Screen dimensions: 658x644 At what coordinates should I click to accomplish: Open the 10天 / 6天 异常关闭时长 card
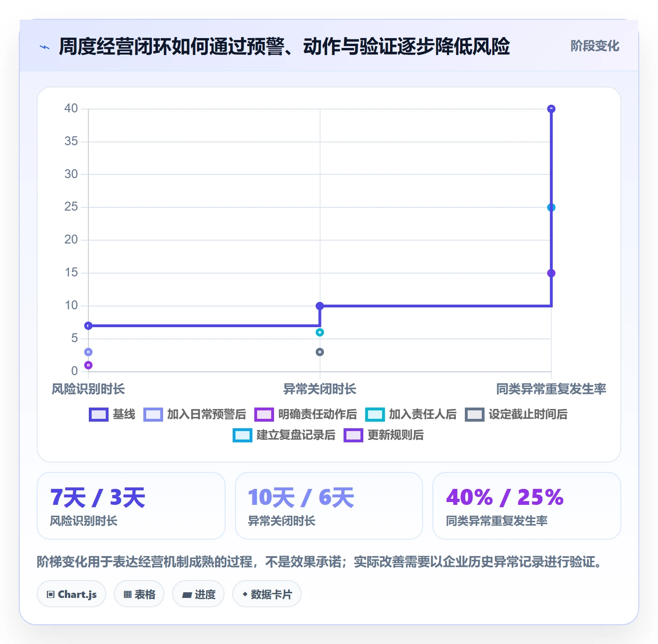coord(329,506)
